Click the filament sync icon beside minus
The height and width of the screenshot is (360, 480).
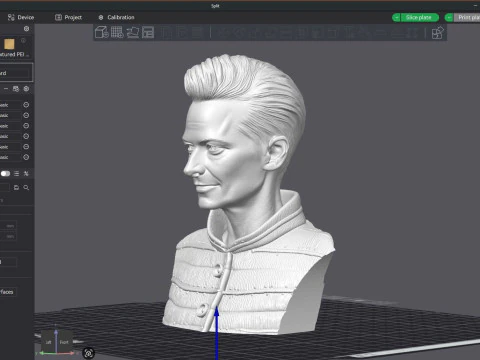(16, 89)
